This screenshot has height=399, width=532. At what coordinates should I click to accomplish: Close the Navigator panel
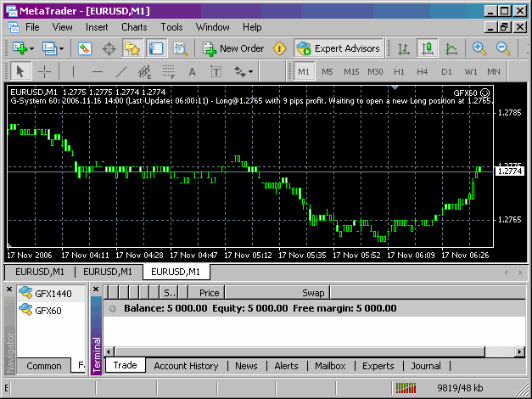(x=9, y=289)
